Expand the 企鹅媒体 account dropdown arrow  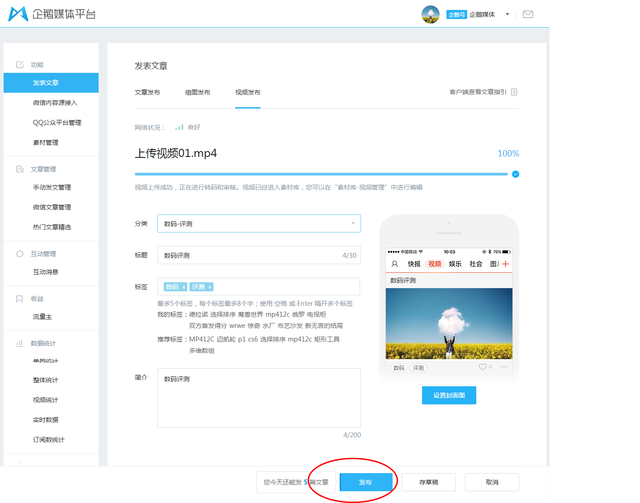(x=508, y=15)
